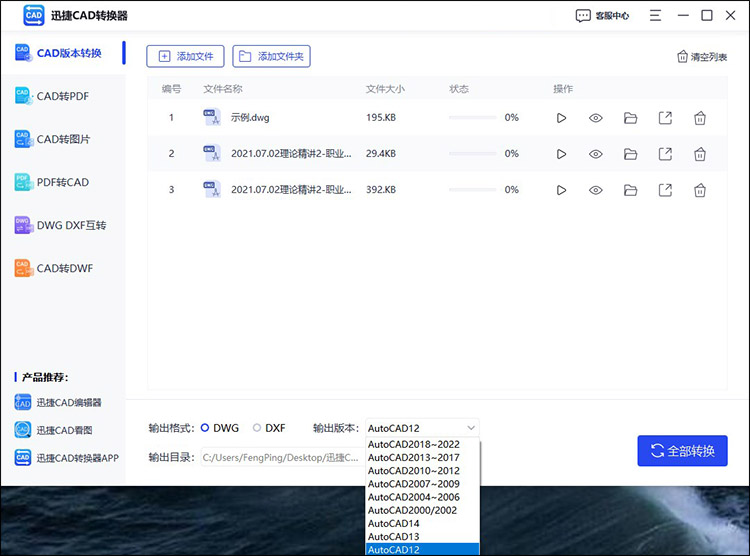Switch to PDF转CAD sidebar tab
This screenshot has height=556, width=750.
[63, 182]
